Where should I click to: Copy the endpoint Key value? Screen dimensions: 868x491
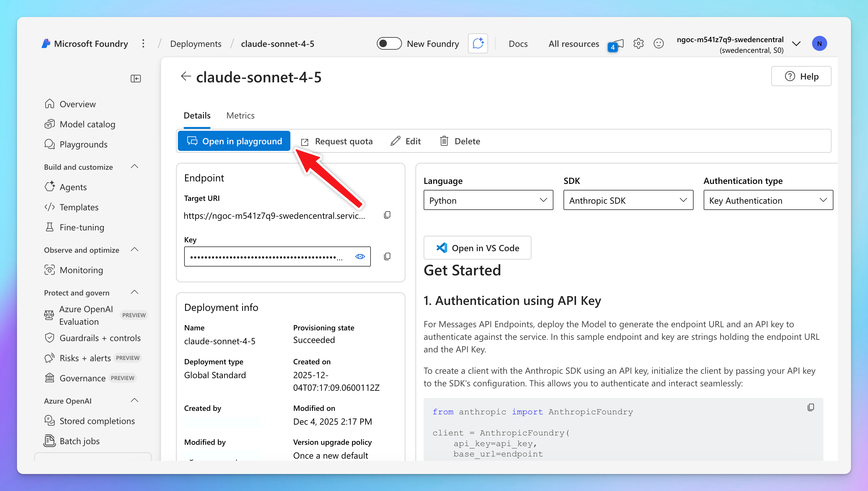[387, 257]
